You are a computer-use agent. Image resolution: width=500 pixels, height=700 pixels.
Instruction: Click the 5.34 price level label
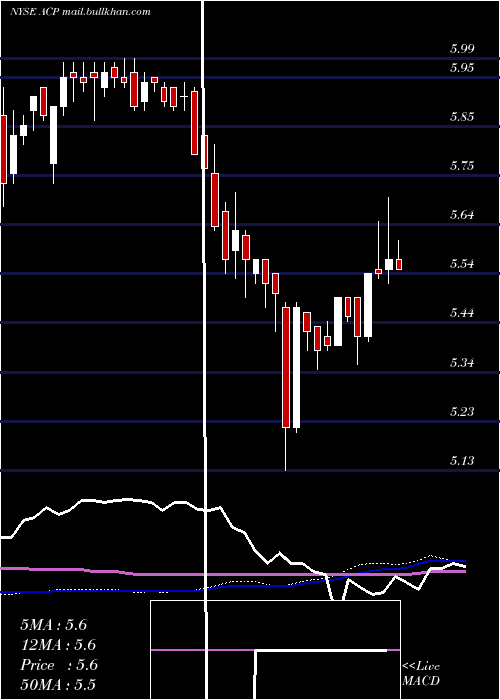462,362
